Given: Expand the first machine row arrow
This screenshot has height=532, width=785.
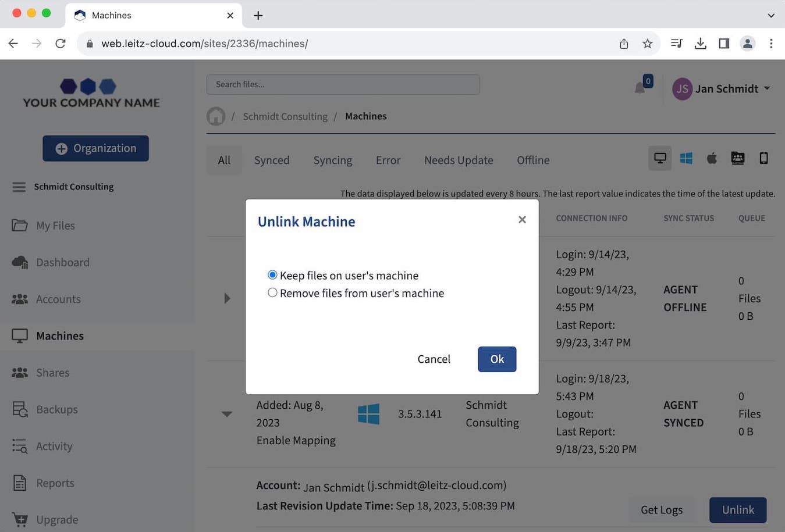Looking at the screenshot, I should pos(226,298).
